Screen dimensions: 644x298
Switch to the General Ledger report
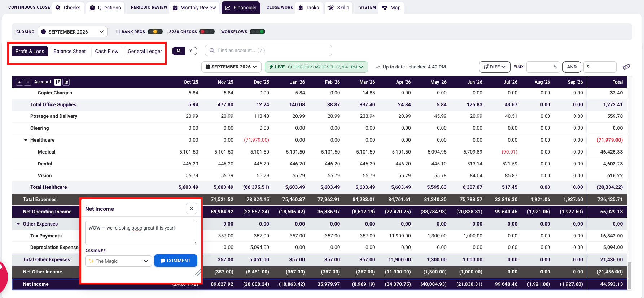point(145,51)
